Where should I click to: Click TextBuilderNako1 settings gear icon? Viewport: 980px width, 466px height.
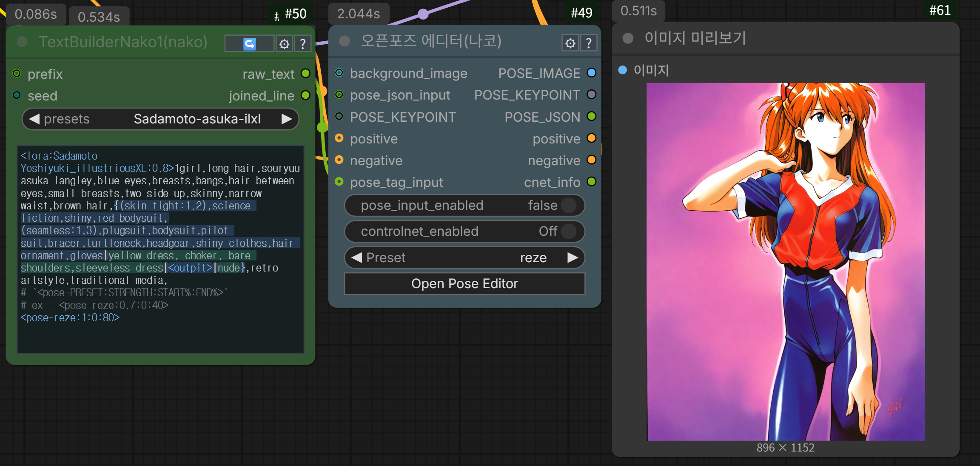point(284,44)
